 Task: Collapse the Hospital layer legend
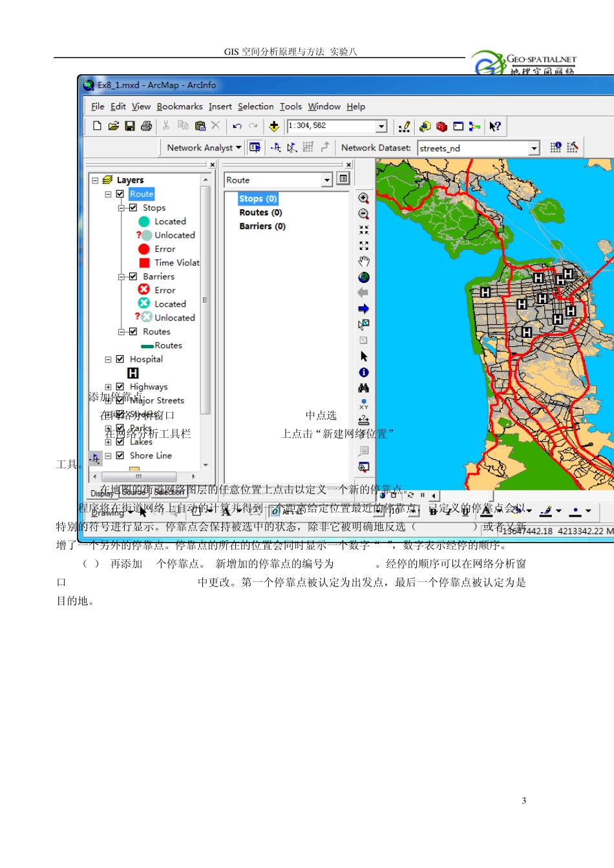[108, 359]
